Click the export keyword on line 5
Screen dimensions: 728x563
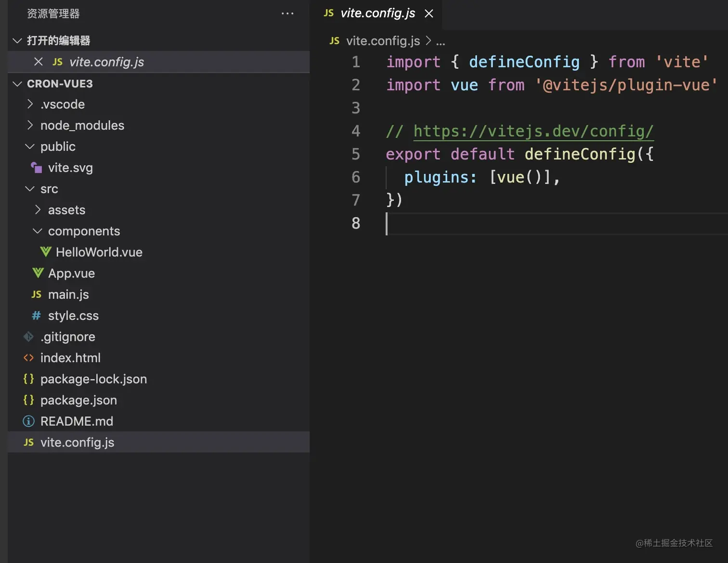point(413,154)
